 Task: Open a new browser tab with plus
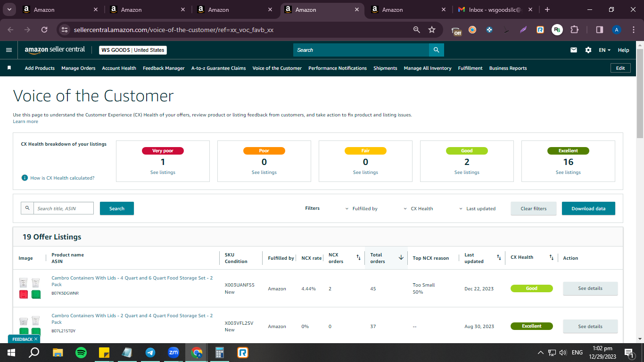click(x=547, y=9)
